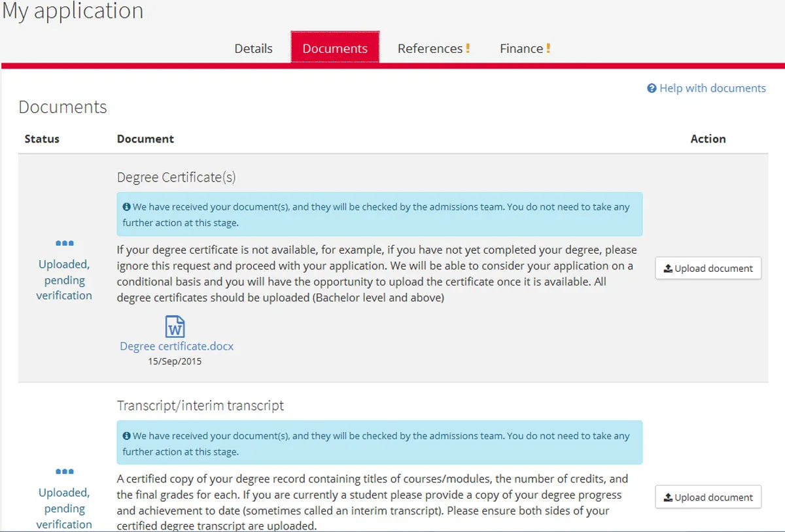Click Degree Certificate's 'Uploaded, pending verification' status
The width and height of the screenshot is (785, 532).
click(x=64, y=280)
